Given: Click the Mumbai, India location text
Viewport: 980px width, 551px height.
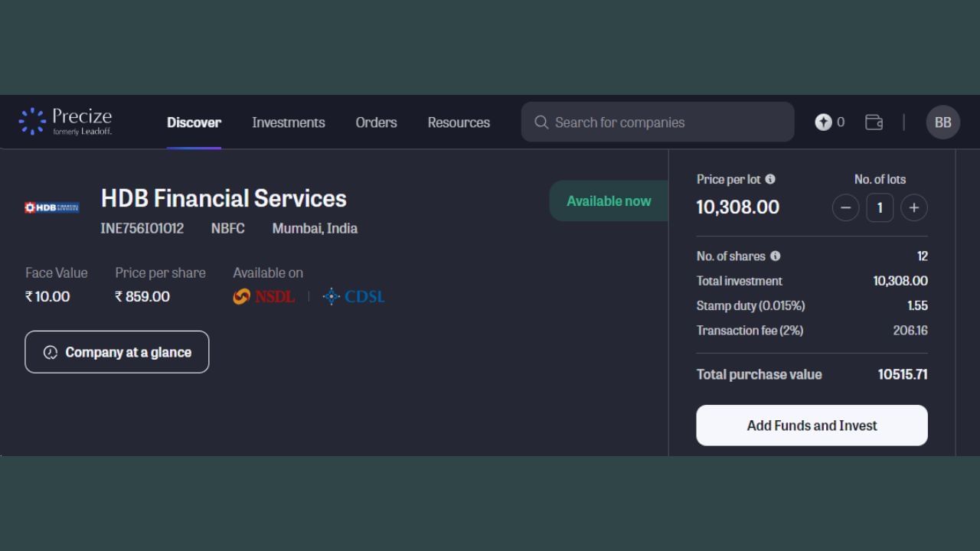Looking at the screenshot, I should 315,229.
